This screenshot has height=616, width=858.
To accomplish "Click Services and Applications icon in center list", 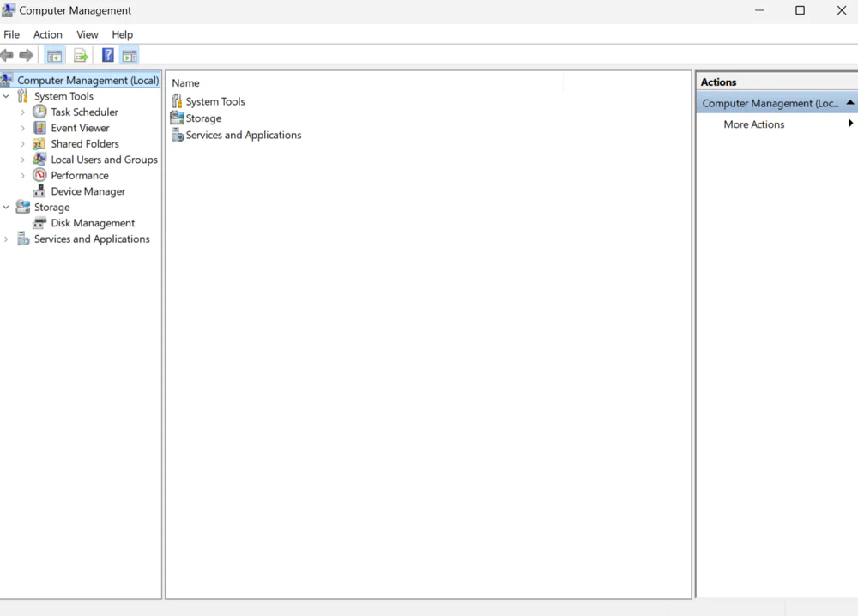I will tap(178, 135).
